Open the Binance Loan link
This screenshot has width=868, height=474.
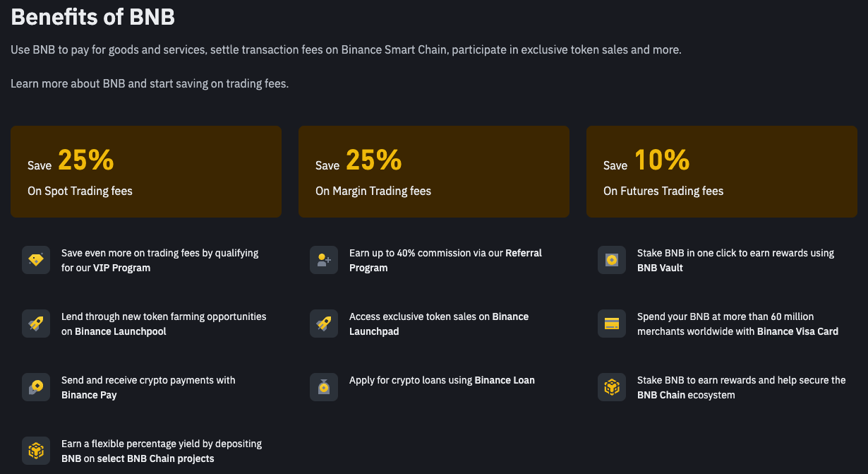[x=505, y=380]
